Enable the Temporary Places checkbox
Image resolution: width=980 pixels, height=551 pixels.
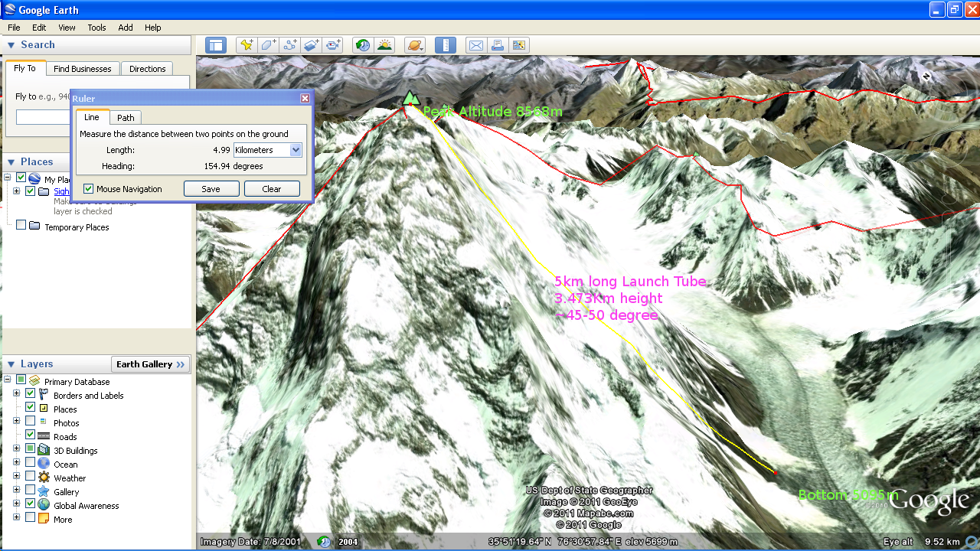click(x=21, y=225)
